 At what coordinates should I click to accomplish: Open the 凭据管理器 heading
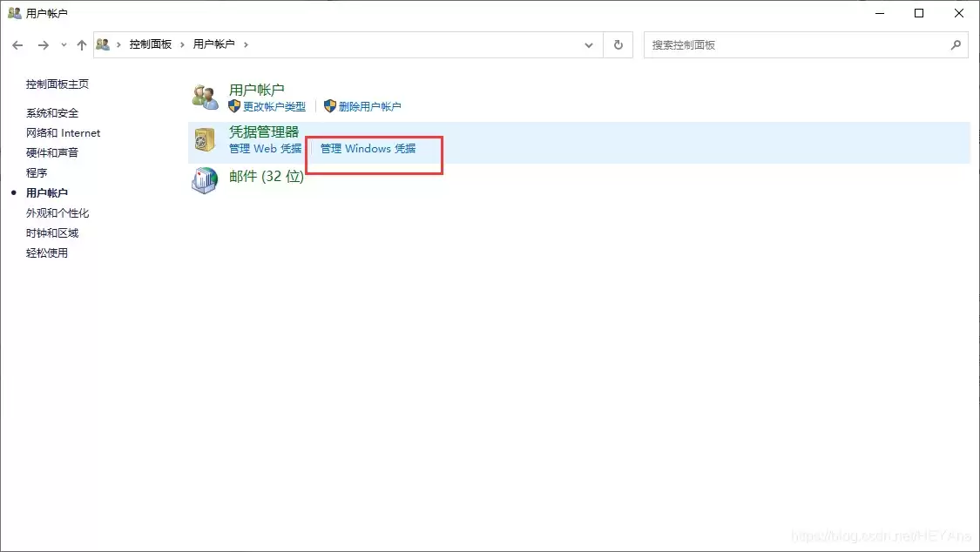tap(264, 131)
